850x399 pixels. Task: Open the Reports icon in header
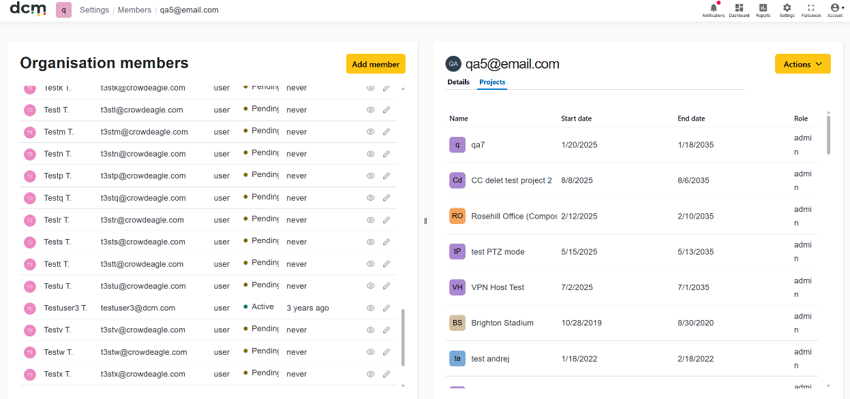click(763, 10)
